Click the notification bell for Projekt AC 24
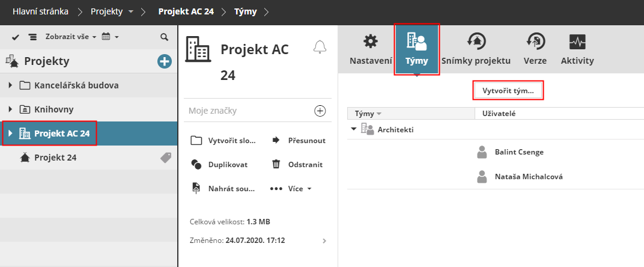The width and height of the screenshot is (644, 267). (320, 48)
